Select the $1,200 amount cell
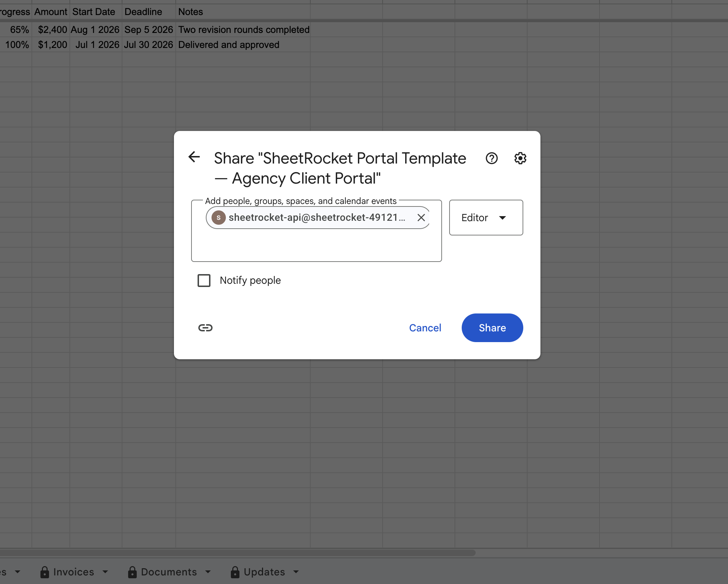 [x=51, y=45]
